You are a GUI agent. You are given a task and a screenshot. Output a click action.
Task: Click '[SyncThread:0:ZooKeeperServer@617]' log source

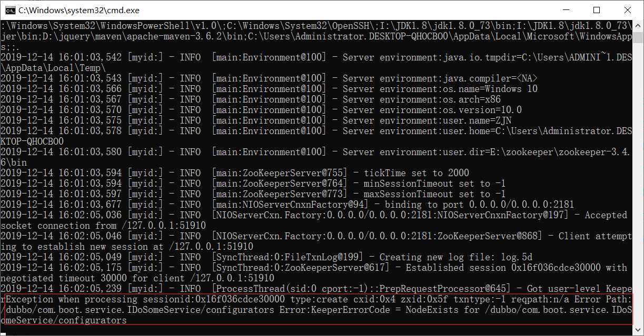[301, 268]
